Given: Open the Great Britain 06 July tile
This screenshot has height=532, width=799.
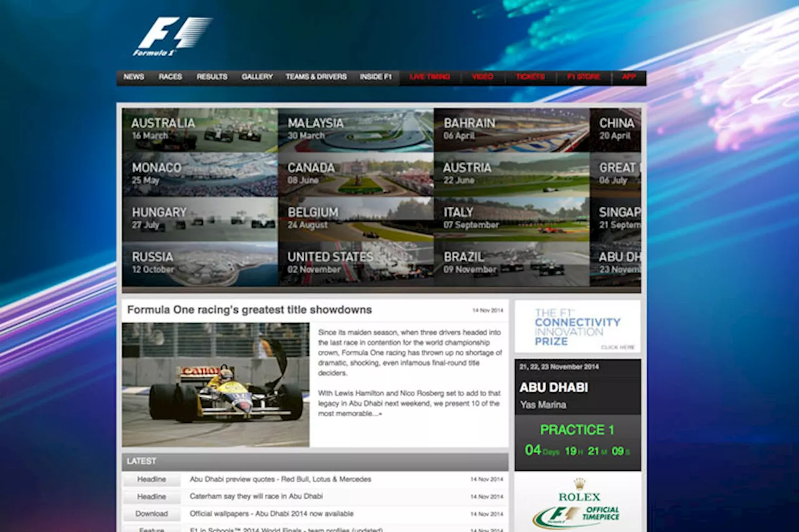Looking at the screenshot, I should pos(615,175).
